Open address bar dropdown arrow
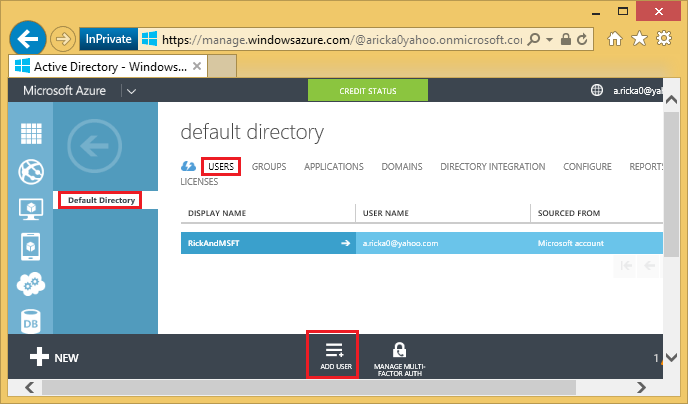The width and height of the screenshot is (688, 404). coord(549,39)
